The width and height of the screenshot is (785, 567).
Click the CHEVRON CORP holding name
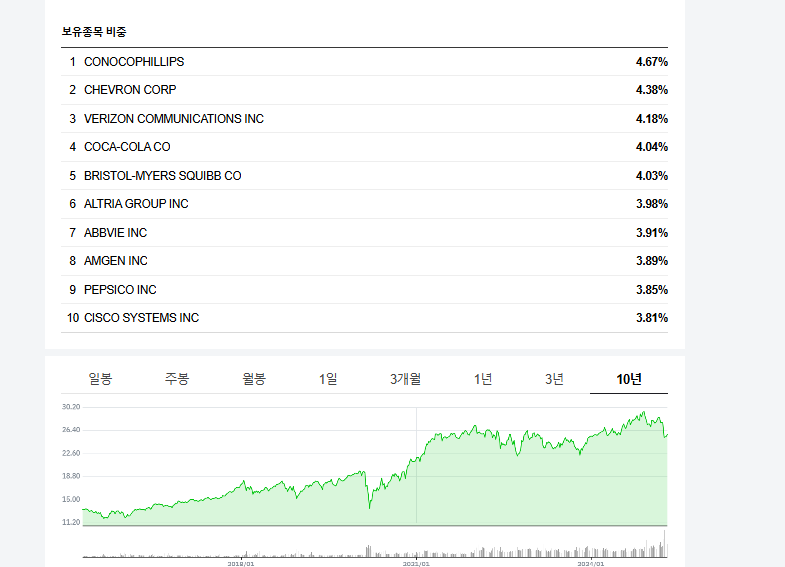click(130, 90)
